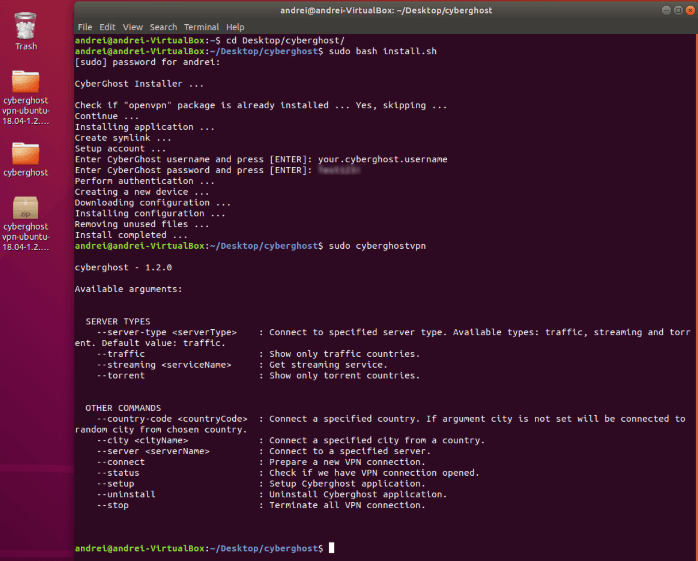This screenshot has width=698, height=561.
Task: Minimize the terminal window
Action: coord(666,10)
